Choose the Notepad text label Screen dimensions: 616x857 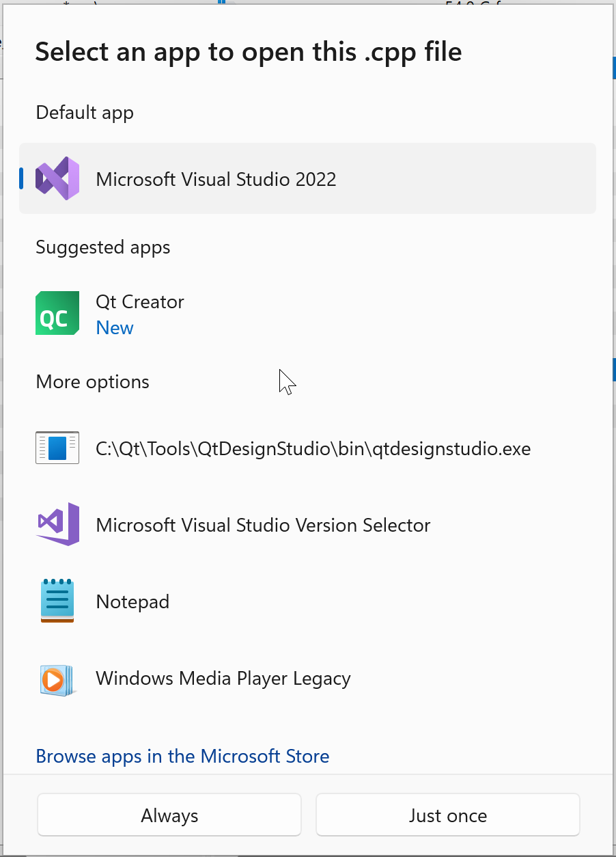[x=132, y=602]
